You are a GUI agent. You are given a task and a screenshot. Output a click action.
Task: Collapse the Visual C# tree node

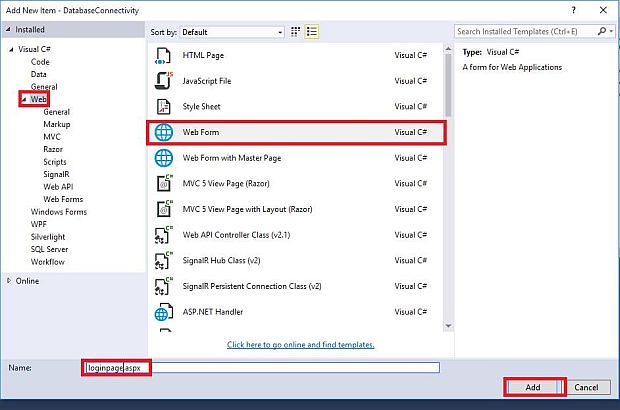pyautogui.click(x=11, y=49)
